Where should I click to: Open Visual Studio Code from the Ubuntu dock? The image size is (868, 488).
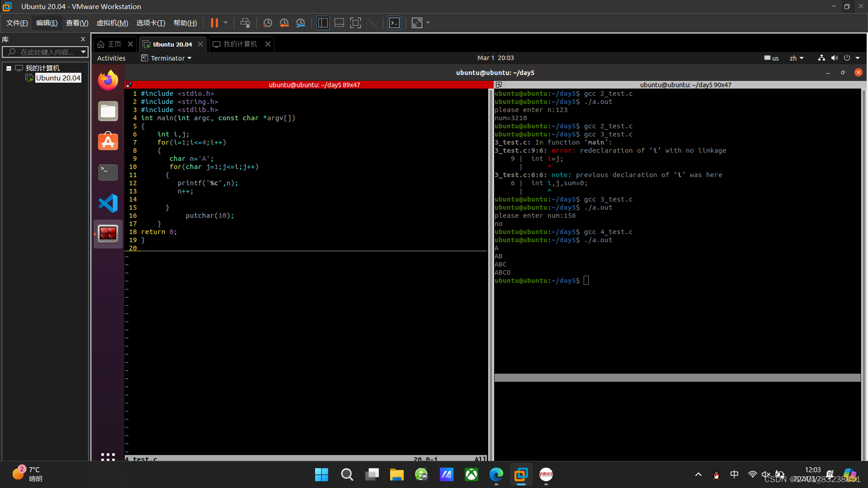(108, 203)
